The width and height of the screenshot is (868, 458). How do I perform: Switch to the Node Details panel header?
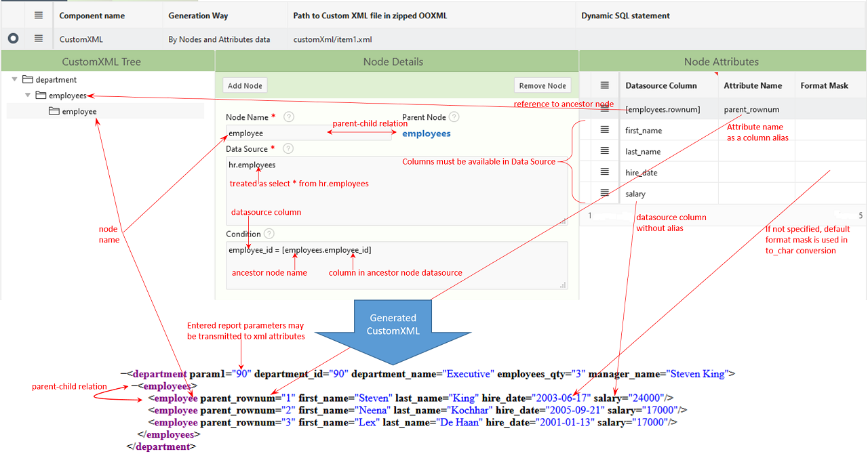tap(393, 61)
